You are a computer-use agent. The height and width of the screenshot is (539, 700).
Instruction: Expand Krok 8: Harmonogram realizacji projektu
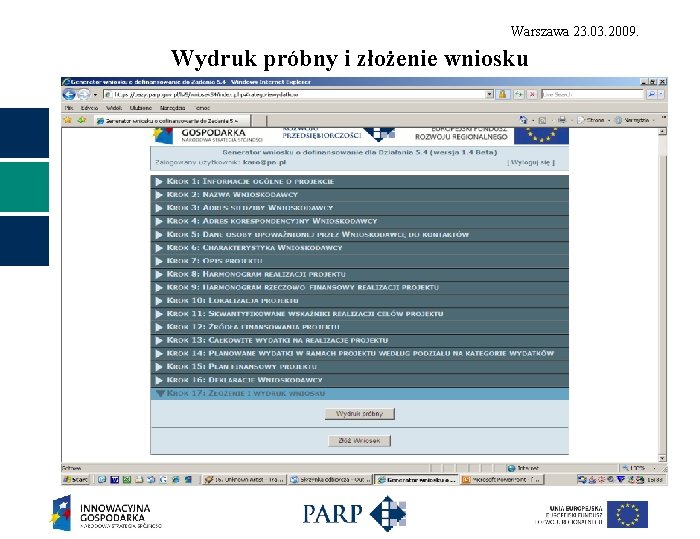tap(360, 274)
